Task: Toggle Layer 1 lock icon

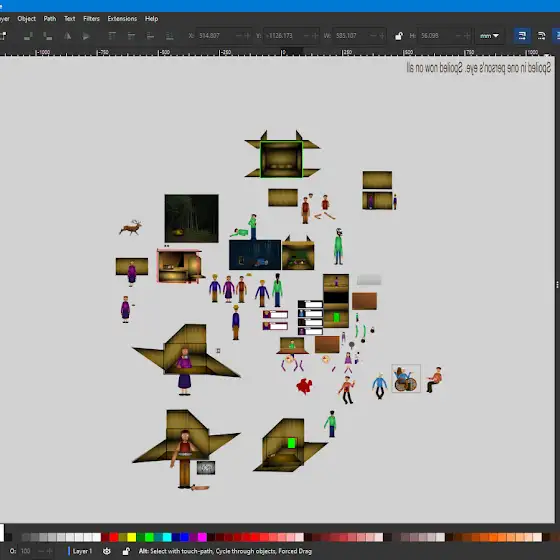Action: 126,551
